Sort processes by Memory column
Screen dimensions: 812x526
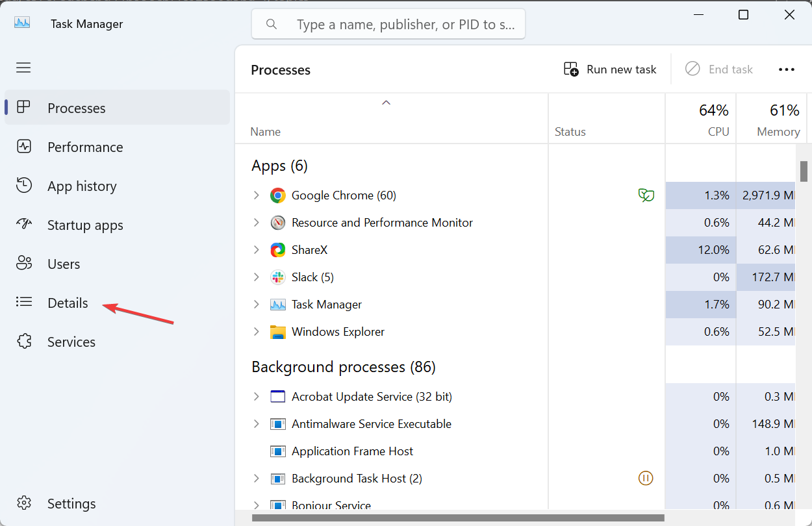(x=771, y=118)
